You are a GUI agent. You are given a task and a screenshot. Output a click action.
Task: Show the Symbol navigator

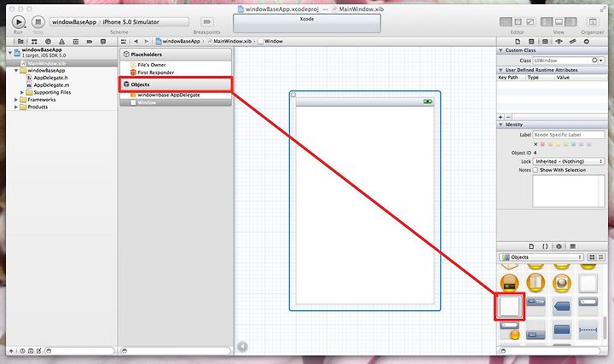click(34, 42)
